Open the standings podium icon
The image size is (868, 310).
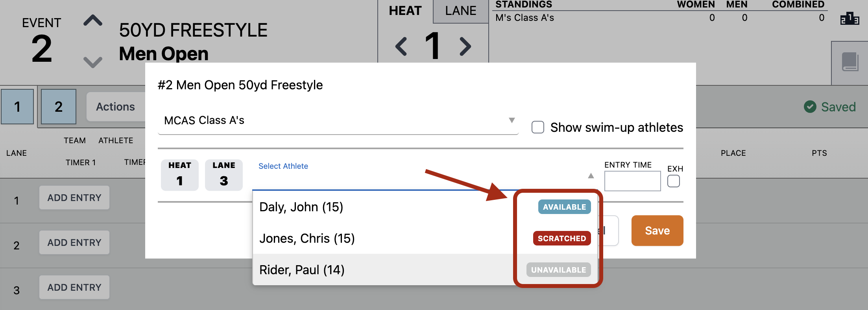point(850,19)
